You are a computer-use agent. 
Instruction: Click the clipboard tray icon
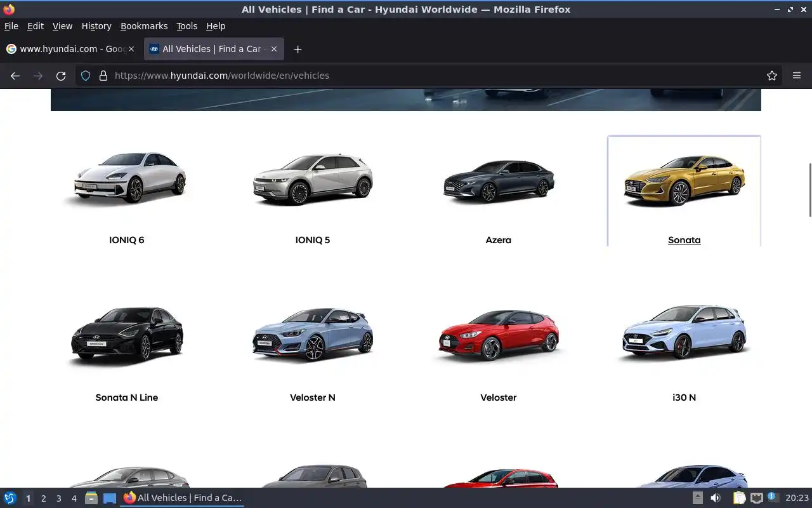tap(739, 498)
